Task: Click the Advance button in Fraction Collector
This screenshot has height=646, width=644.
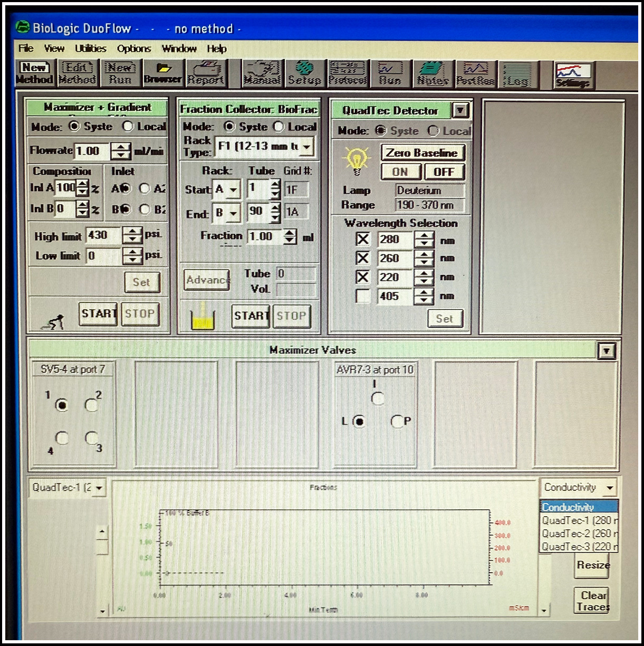Action: tap(207, 280)
